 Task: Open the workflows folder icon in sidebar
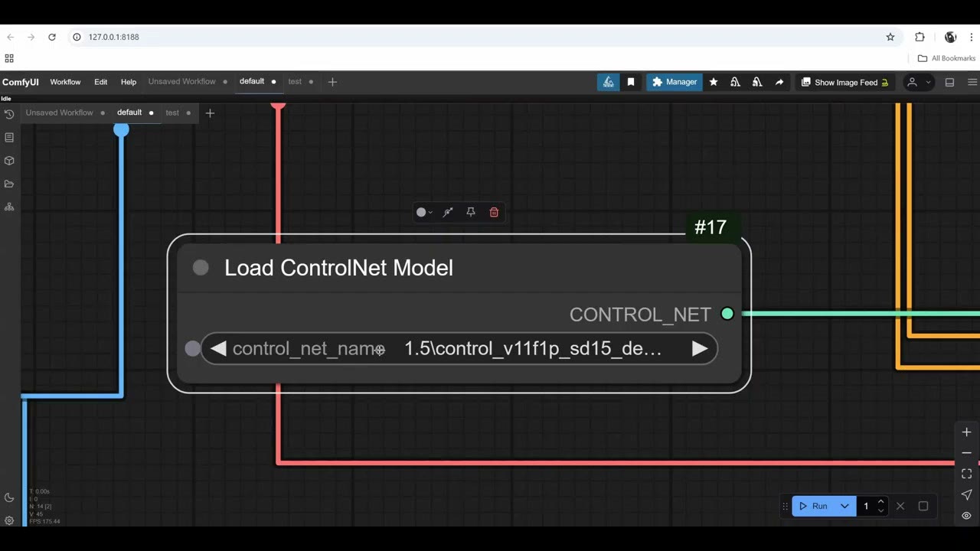tap(9, 184)
